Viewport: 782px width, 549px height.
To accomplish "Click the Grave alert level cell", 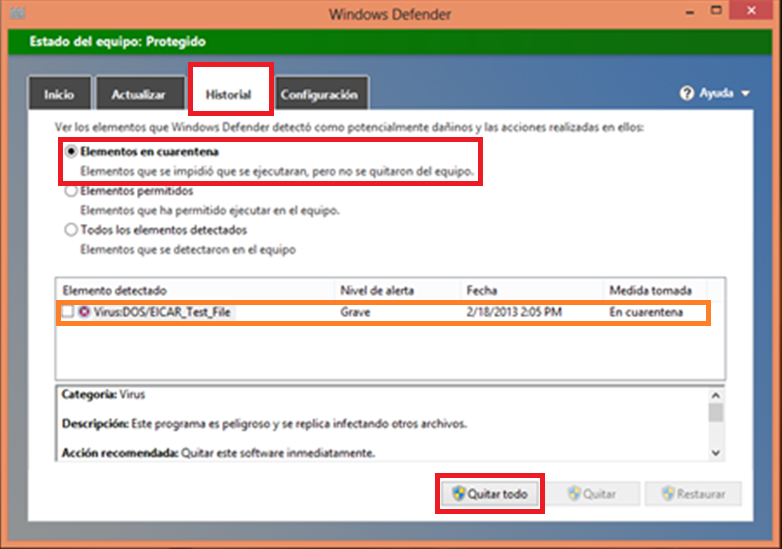I will 355,312.
